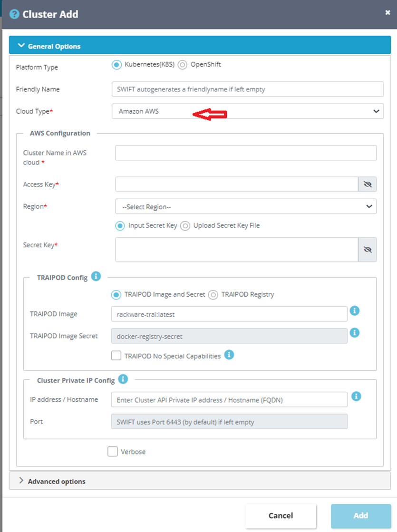The image size is (397, 532).
Task: Open the help icon beside Cluster Add title
Action: click(14, 14)
